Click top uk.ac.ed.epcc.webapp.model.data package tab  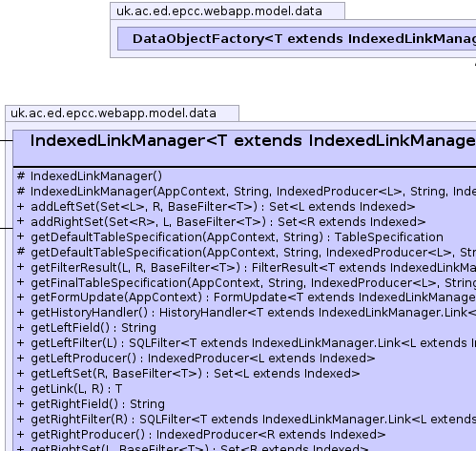click(227, 11)
